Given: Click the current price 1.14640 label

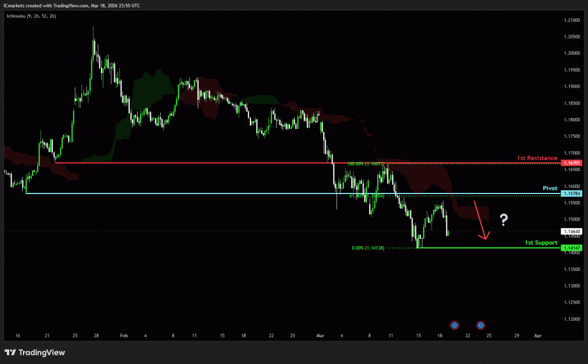Looking at the screenshot, I should [x=572, y=231].
